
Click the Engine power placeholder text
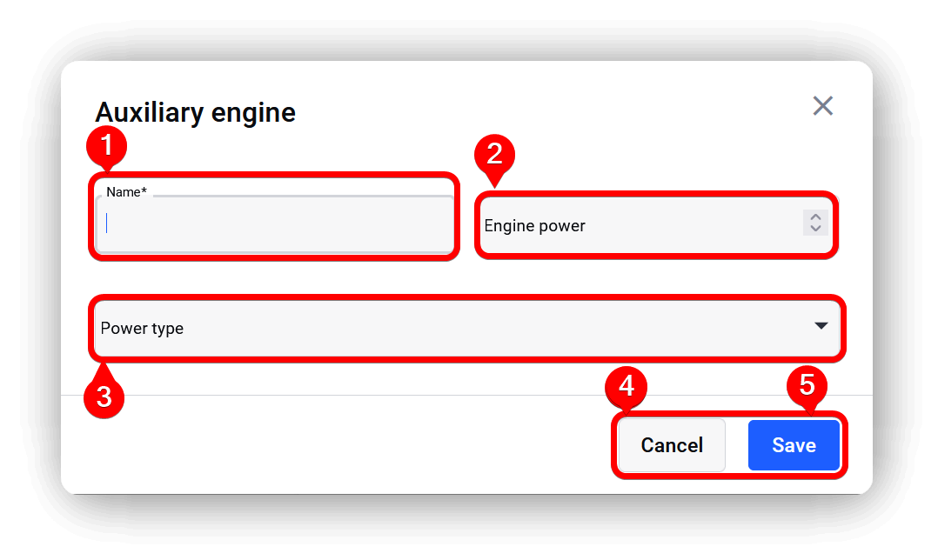(x=535, y=226)
